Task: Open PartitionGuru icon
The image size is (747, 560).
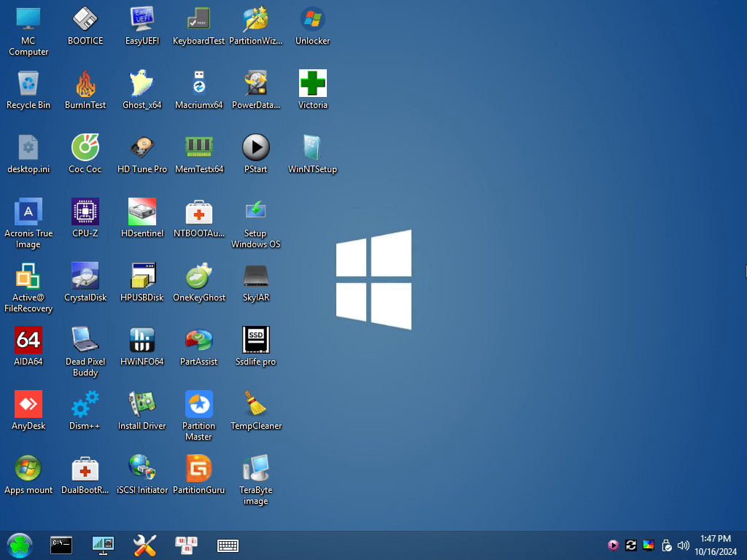Action: coord(198,475)
